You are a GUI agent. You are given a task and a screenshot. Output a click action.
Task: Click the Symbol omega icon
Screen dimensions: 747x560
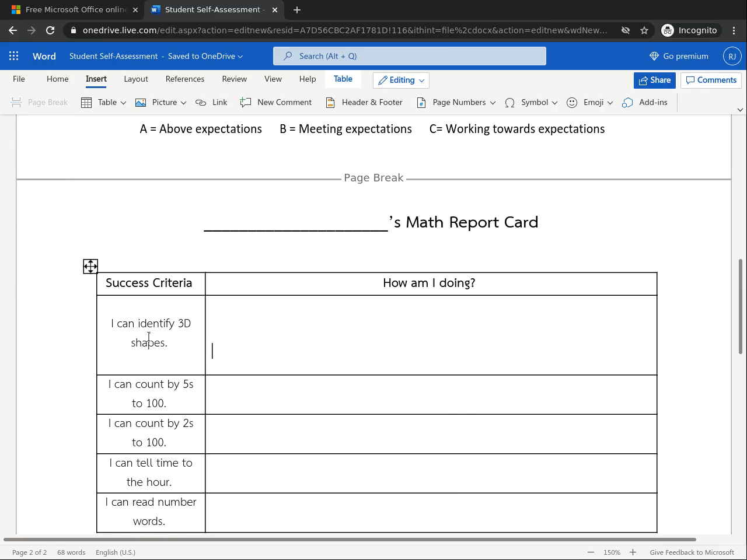tap(509, 103)
